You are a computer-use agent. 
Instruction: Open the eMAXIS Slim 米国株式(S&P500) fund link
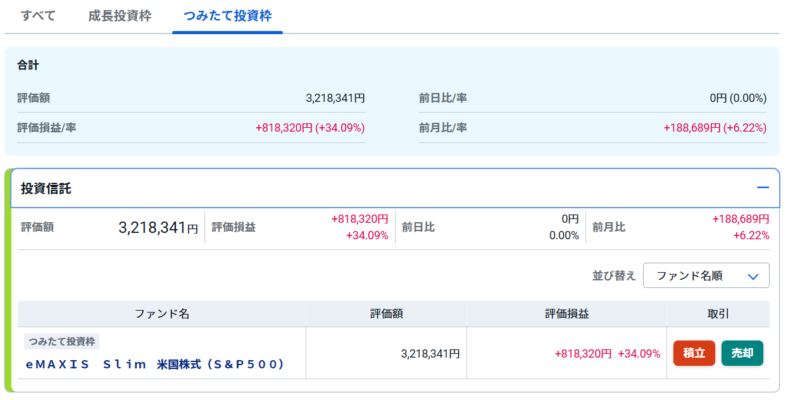[155, 364]
